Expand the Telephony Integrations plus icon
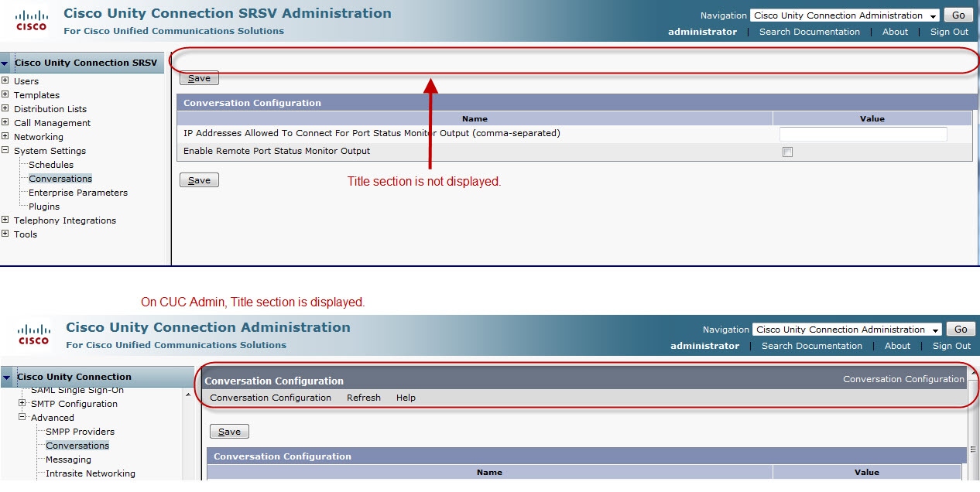 5,220
